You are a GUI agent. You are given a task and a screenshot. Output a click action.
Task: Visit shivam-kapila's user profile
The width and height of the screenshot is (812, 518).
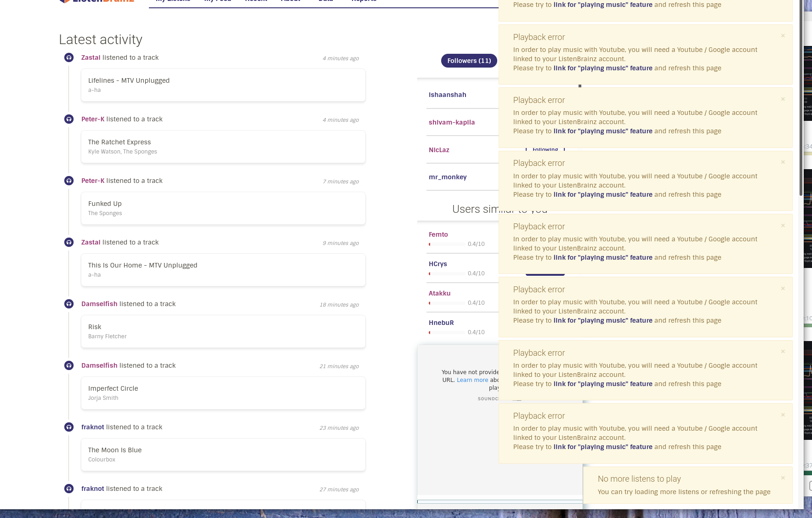(451, 122)
